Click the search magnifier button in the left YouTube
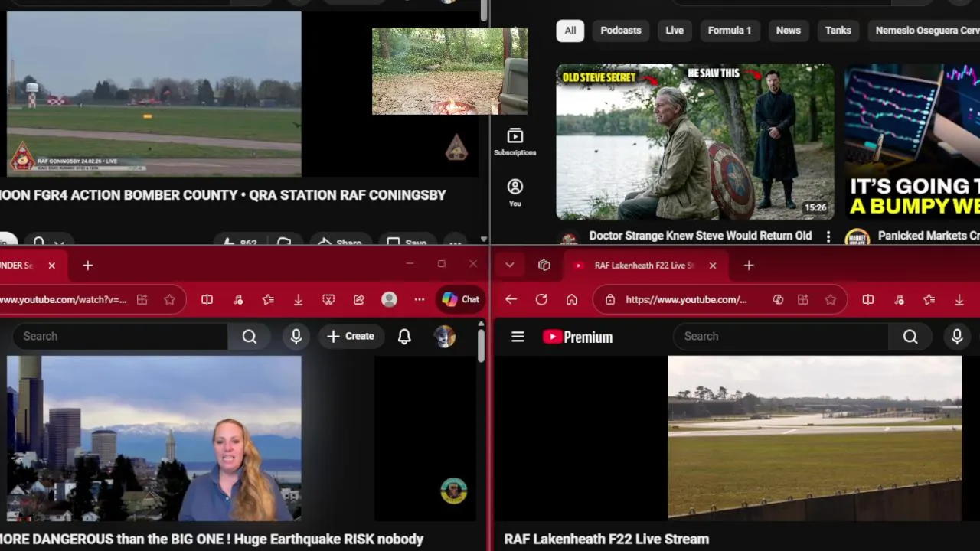This screenshot has width=980, height=551. (250, 337)
